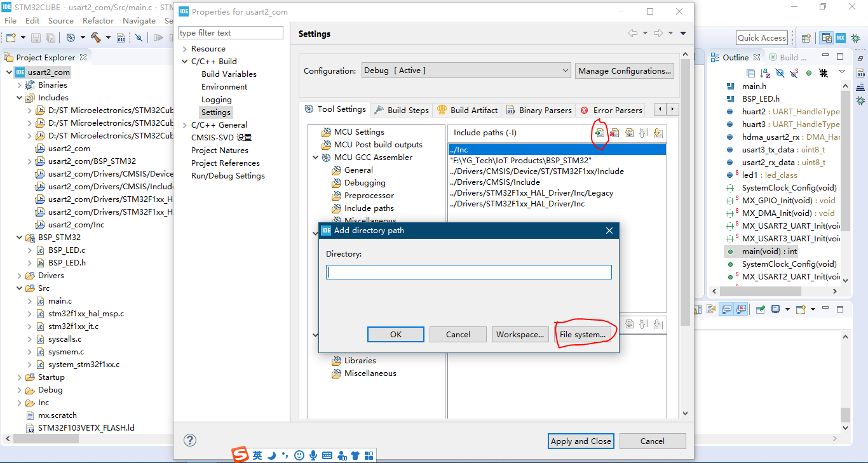Open main.c in Project Explorer
The width and height of the screenshot is (868, 463).
tap(60, 301)
